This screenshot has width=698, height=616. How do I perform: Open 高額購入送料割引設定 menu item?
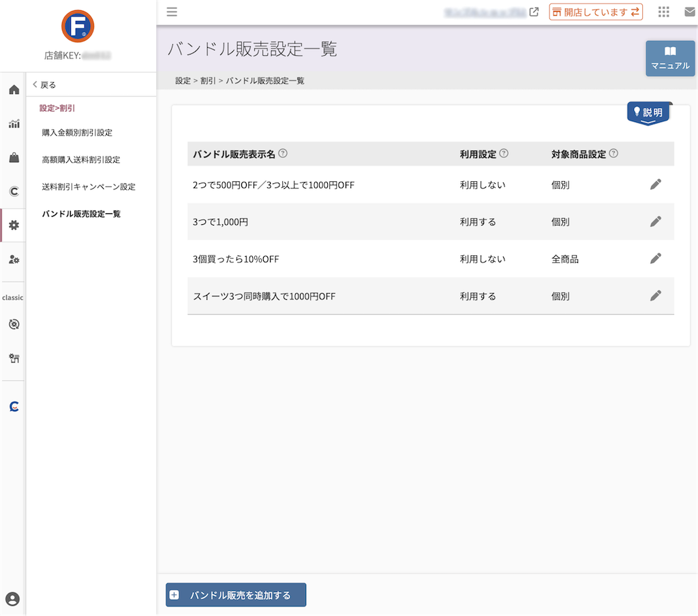point(81,159)
